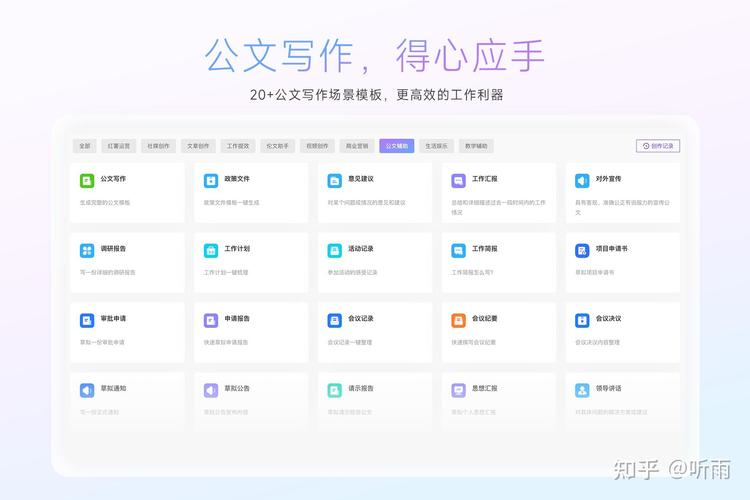
Task: Click the 工作简报 title text
Action: coord(485,249)
